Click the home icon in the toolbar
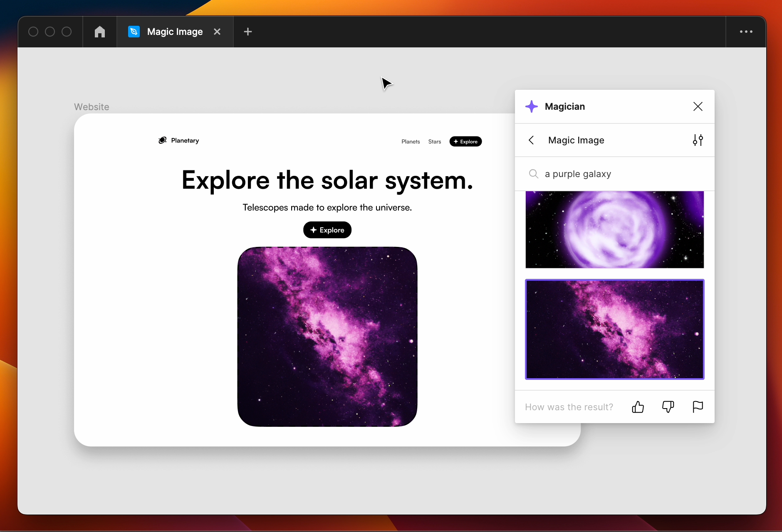This screenshot has width=782, height=532. click(99, 32)
